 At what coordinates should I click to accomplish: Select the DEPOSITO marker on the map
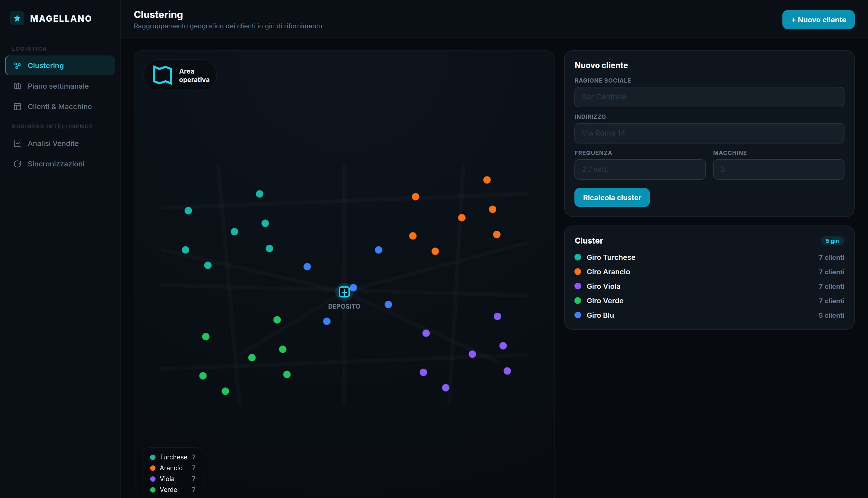coord(344,292)
